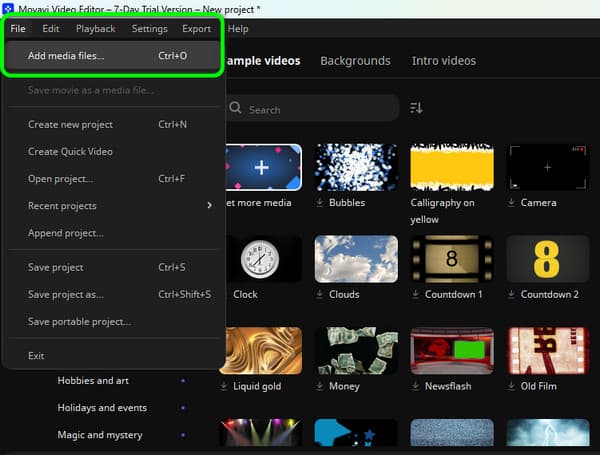The height and width of the screenshot is (455, 600).
Task: Click download icon next to Money
Action: tap(320, 386)
